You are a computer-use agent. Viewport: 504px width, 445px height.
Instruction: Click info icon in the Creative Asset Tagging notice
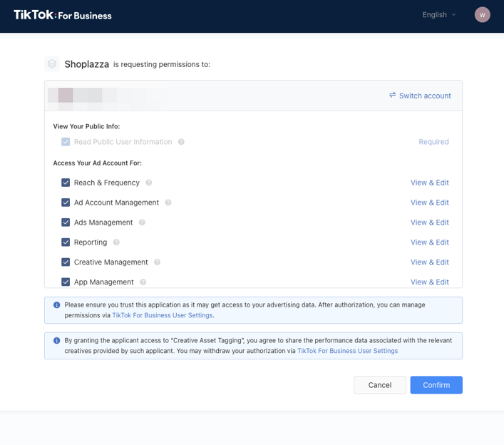point(56,340)
